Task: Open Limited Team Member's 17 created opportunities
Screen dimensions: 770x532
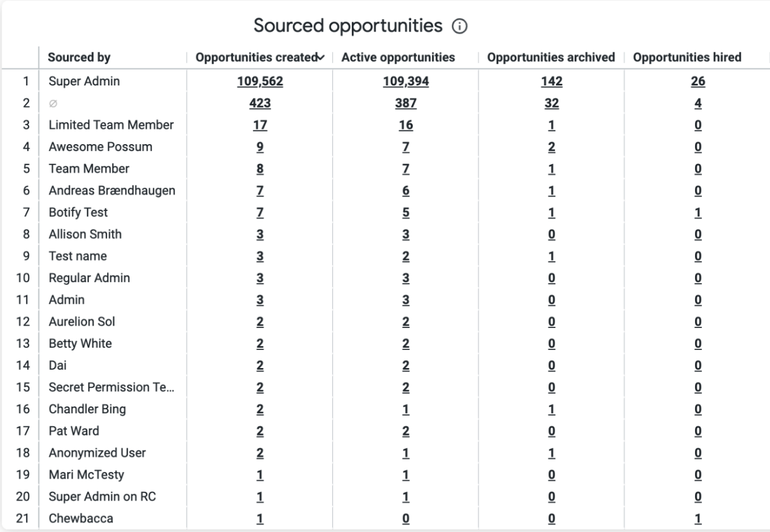Action: click(260, 125)
